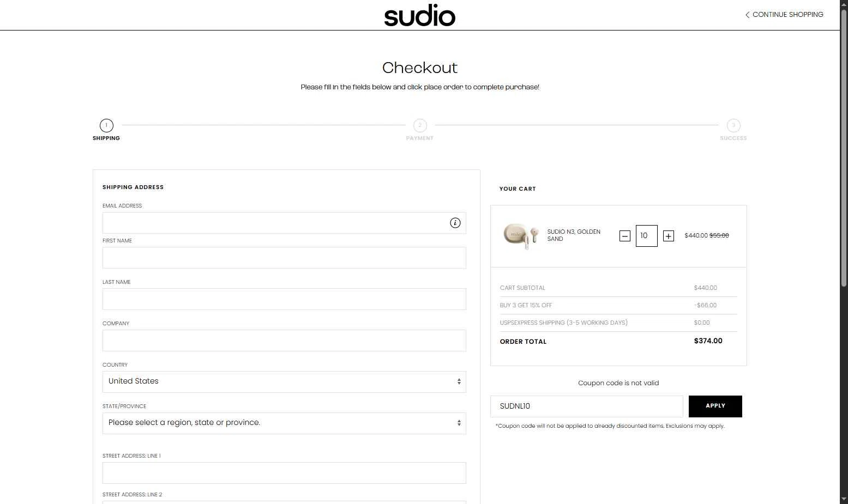The height and width of the screenshot is (504, 848).
Task: Click the email address info icon
Action: tap(455, 223)
